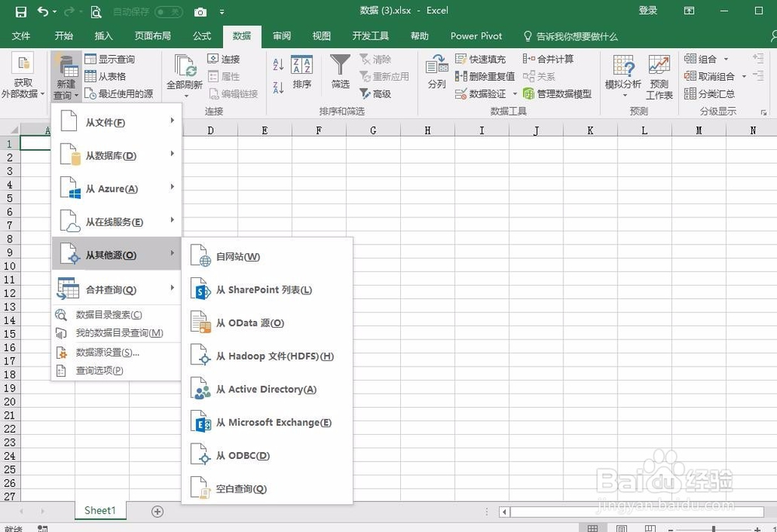Click the 新建查询 button
The height and width of the screenshot is (532, 777).
pos(66,75)
